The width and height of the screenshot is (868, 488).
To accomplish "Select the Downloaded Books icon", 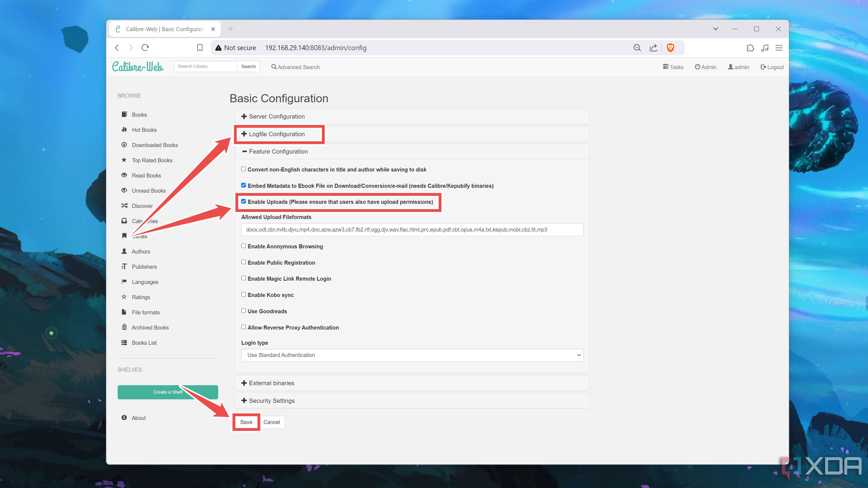I will coord(124,145).
